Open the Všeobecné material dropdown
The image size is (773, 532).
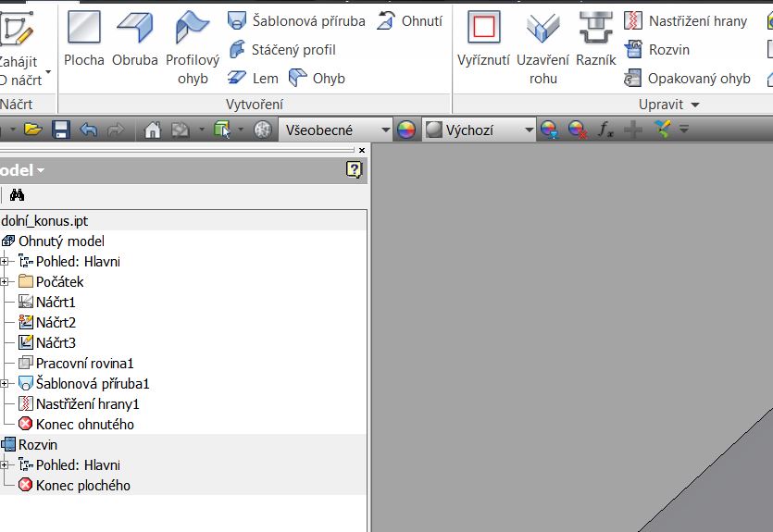(x=335, y=130)
